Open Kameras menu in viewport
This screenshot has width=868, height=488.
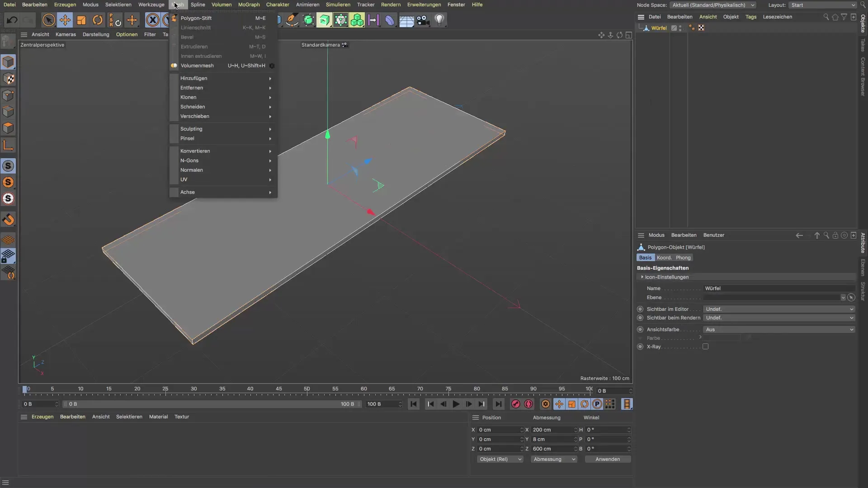tap(66, 34)
